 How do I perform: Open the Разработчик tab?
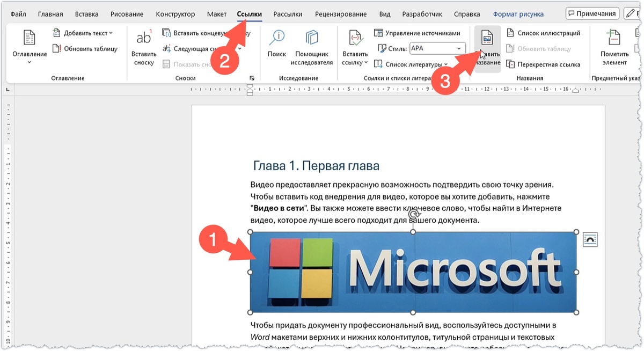tap(422, 14)
